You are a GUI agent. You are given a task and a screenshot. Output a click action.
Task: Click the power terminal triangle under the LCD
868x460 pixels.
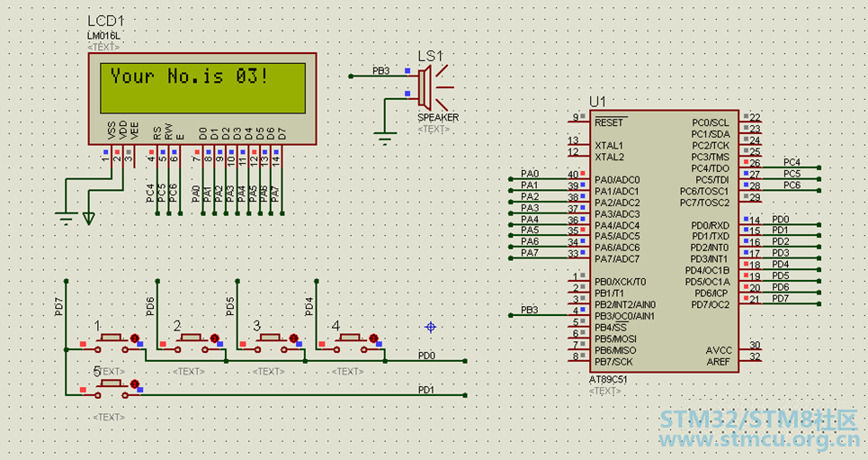(88, 219)
